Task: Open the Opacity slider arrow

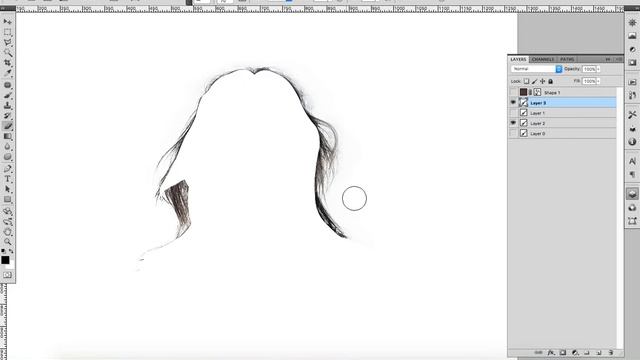Action: [x=598, y=69]
